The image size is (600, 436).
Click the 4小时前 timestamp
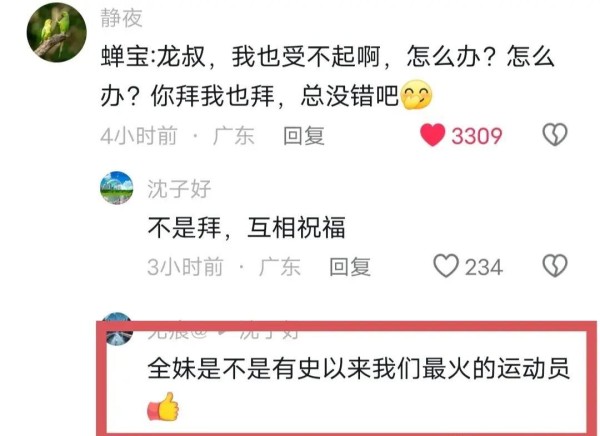point(139,136)
